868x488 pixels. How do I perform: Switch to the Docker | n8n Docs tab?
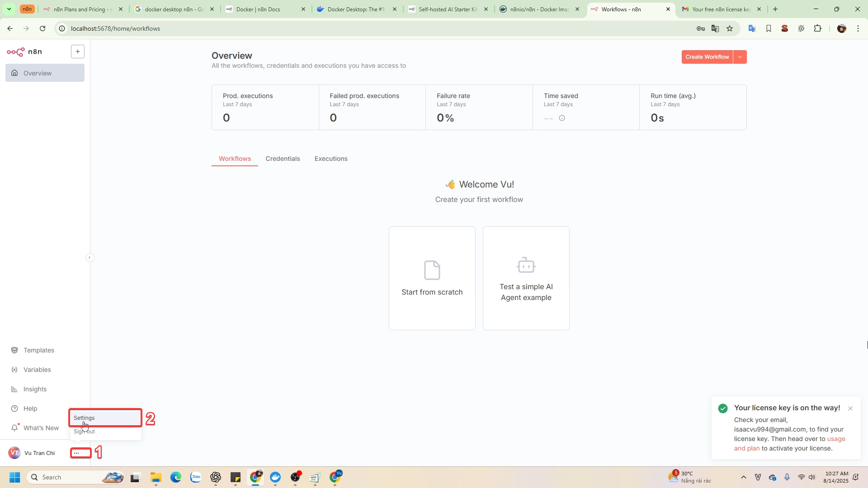(265, 9)
